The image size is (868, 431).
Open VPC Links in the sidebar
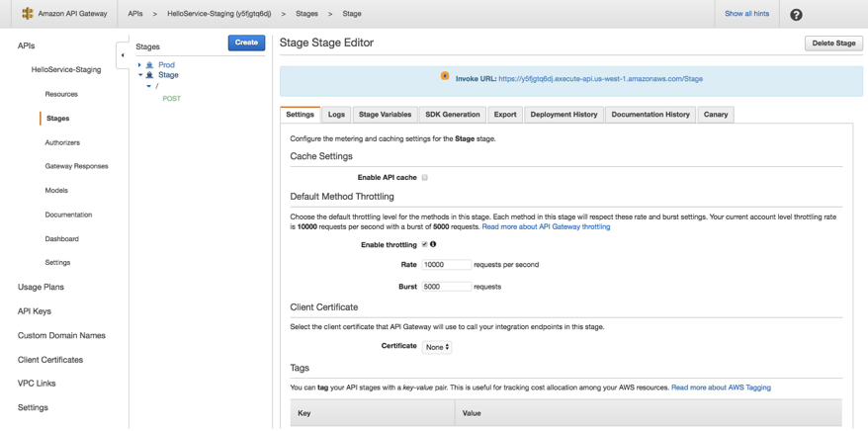(37, 384)
